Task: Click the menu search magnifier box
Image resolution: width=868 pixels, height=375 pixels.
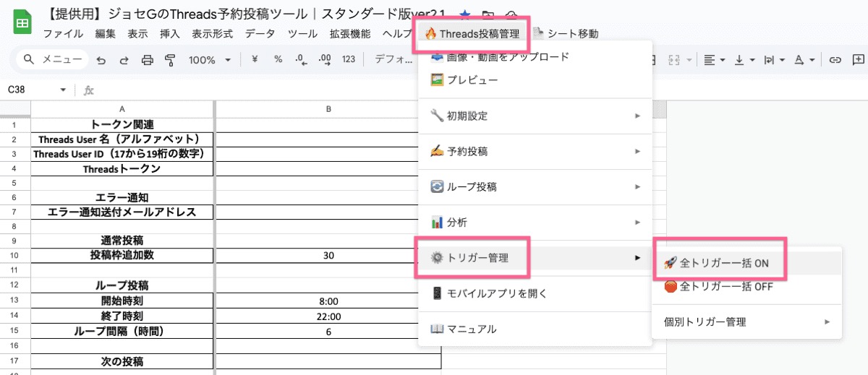Action: click(x=51, y=60)
